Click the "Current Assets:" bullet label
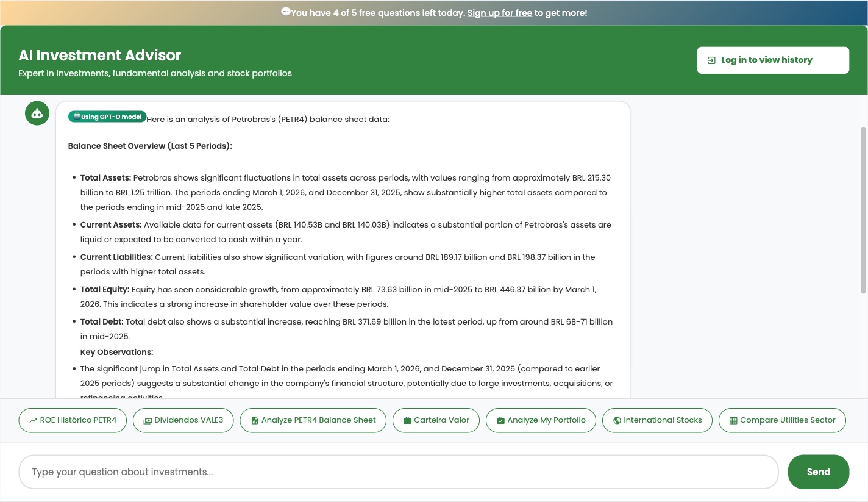This screenshot has width=868, height=502. tap(111, 225)
